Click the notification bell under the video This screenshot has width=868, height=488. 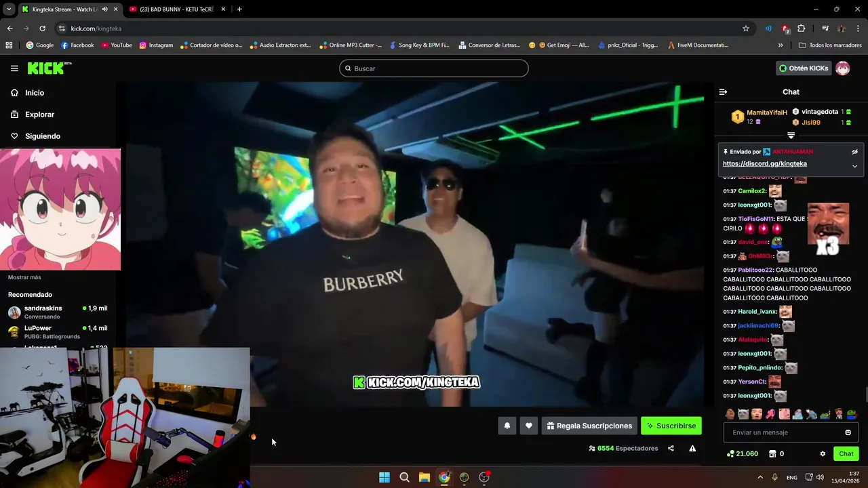[507, 426]
